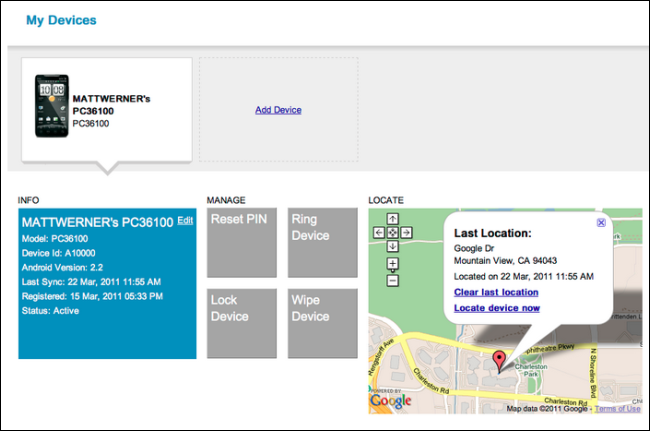
Task: Click the Google logo on map
Action: click(390, 401)
